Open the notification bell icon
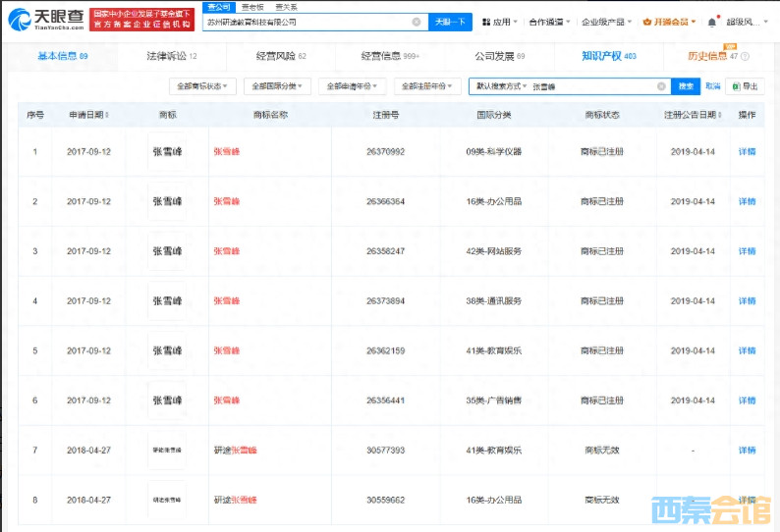Screen dimensions: 780x532 [712, 22]
